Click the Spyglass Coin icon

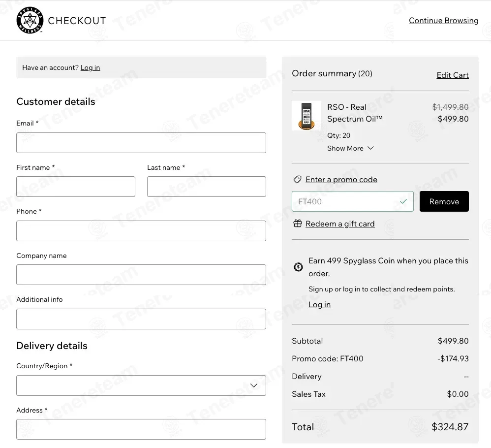(x=298, y=267)
